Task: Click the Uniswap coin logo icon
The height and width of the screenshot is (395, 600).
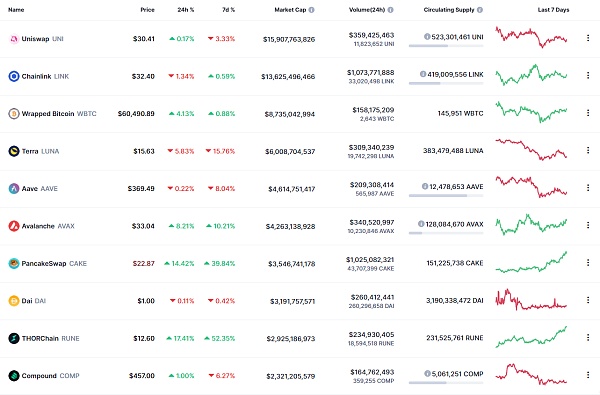Action: pos(14,39)
